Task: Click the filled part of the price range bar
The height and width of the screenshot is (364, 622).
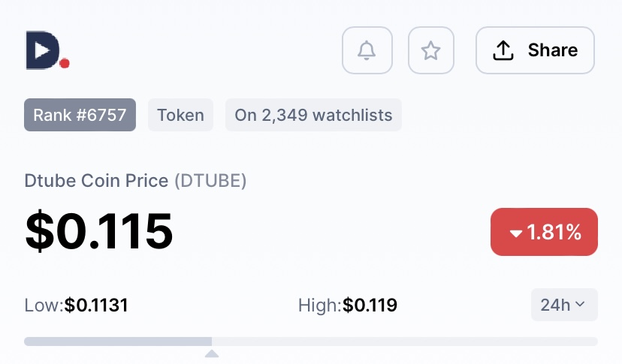Action: [x=118, y=341]
